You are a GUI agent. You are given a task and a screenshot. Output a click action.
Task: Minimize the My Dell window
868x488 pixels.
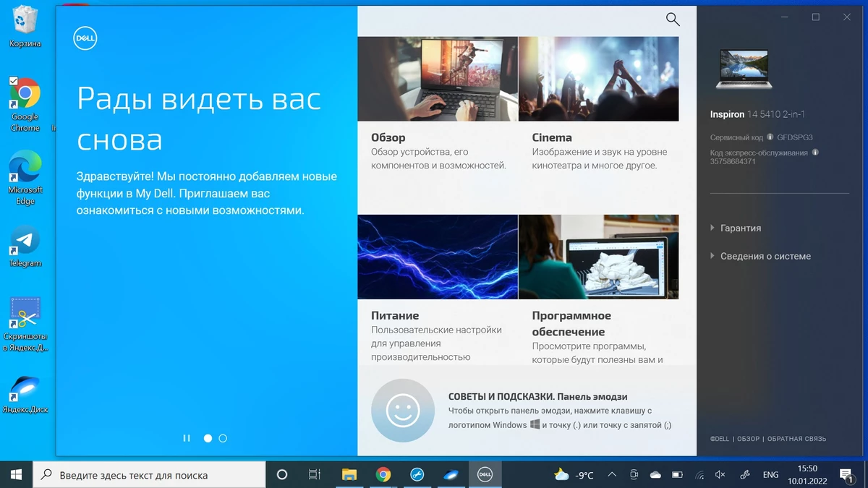point(784,17)
